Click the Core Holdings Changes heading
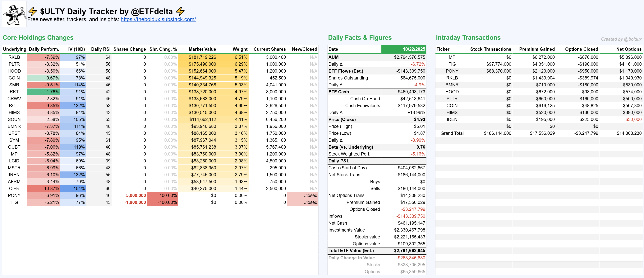644x278 pixels. [38, 38]
